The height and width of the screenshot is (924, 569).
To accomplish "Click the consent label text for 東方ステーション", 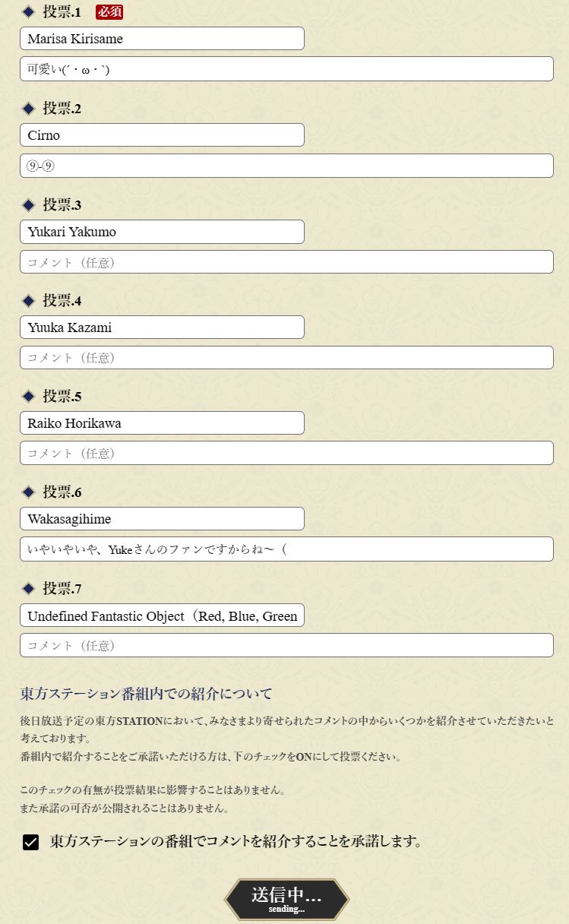I will [236, 842].
